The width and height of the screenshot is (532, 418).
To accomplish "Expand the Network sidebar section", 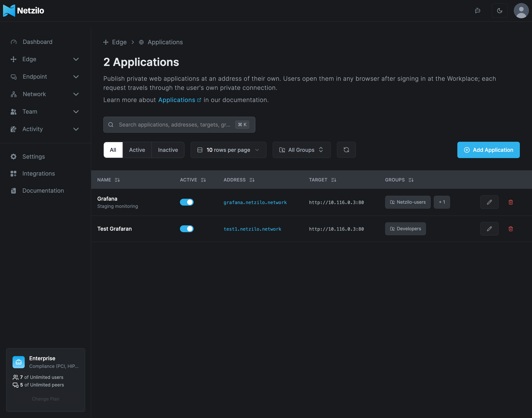I will point(45,94).
